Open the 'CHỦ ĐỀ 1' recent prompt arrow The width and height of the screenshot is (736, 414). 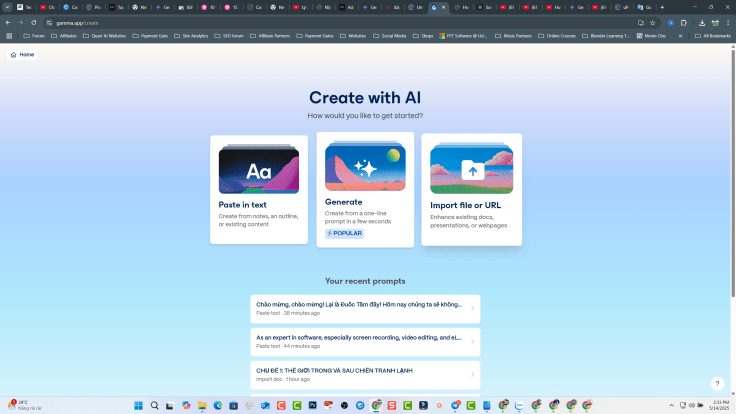pyautogui.click(x=472, y=375)
